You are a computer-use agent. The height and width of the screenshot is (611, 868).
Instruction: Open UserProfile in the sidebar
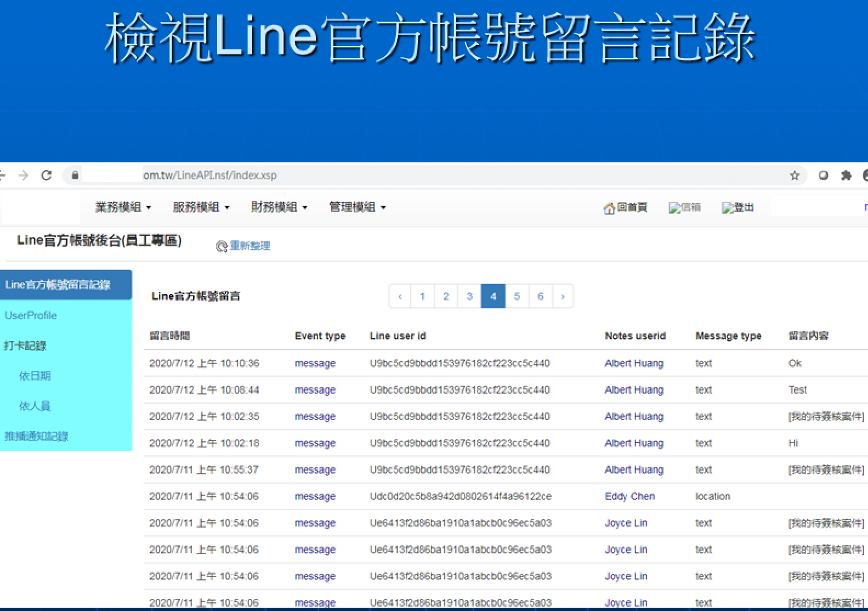31,315
